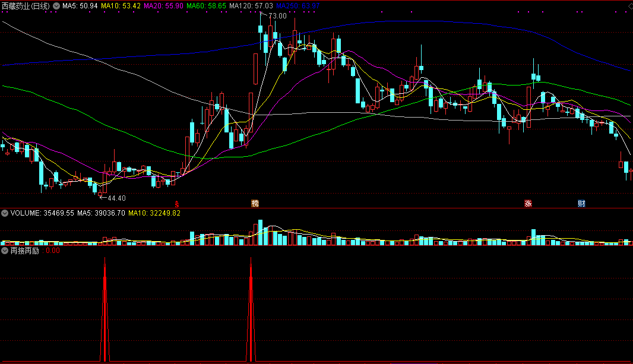Image resolution: width=633 pixels, height=364 pixels.
Task: Click the 再接再励 indicator name
Action: (x=24, y=251)
